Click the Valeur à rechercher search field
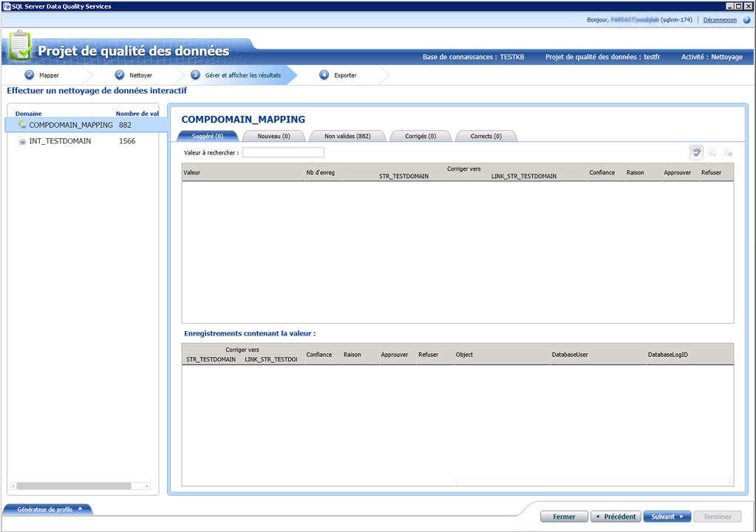 (283, 152)
